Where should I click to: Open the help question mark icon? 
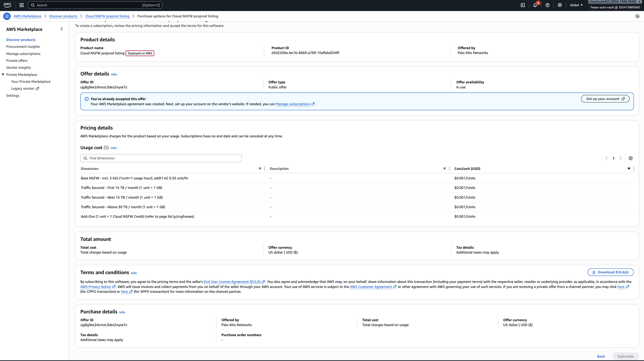click(x=547, y=5)
